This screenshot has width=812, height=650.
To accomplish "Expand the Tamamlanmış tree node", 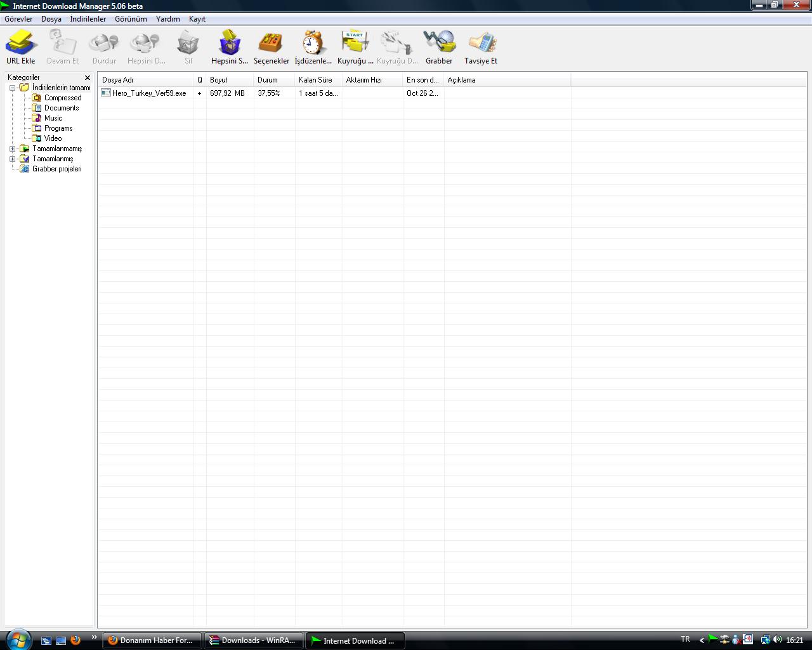I will [x=12, y=159].
